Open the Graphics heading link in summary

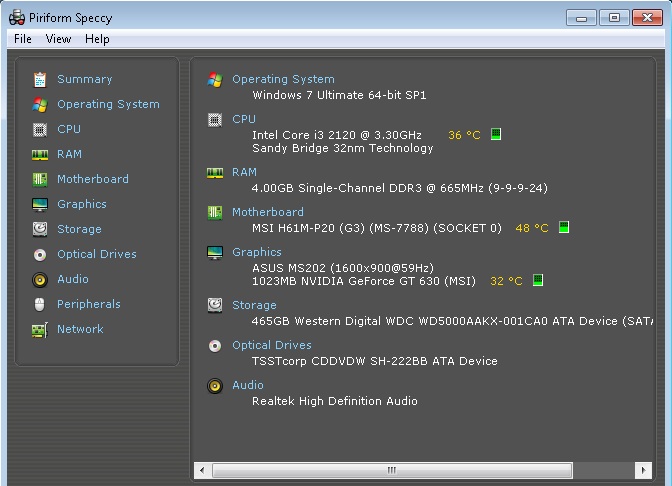(257, 252)
